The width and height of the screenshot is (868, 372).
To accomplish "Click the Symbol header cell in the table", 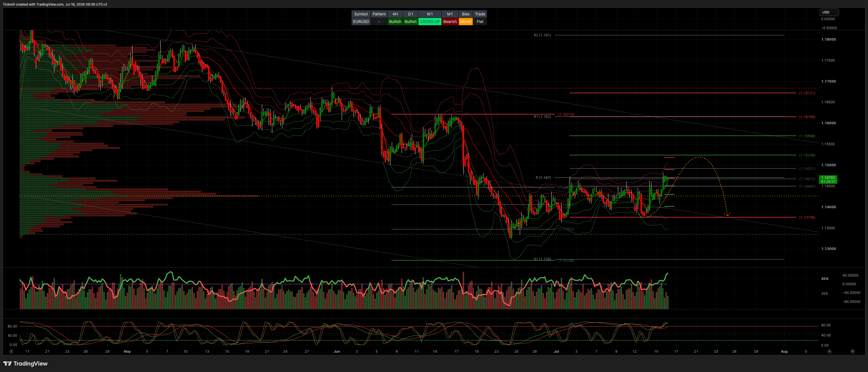I will (x=361, y=14).
